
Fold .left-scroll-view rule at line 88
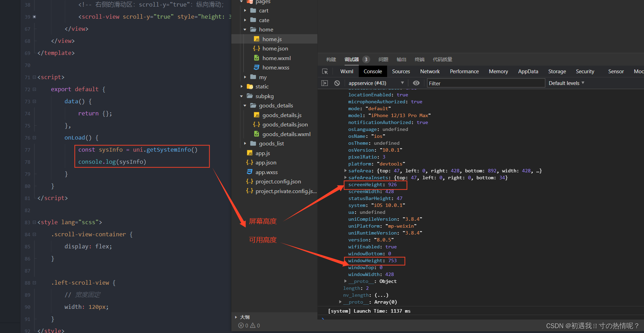click(34, 283)
